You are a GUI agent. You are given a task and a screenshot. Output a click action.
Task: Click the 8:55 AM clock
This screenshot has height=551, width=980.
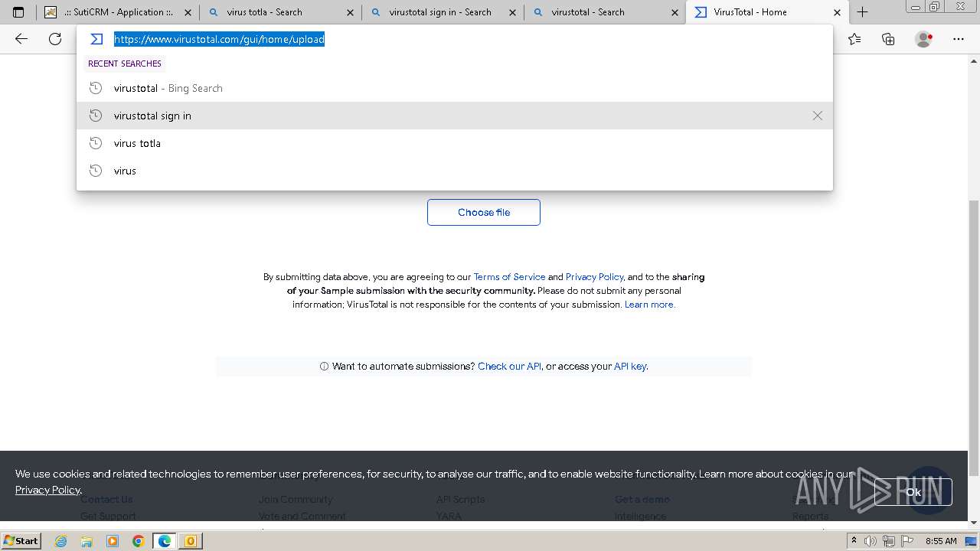point(941,541)
